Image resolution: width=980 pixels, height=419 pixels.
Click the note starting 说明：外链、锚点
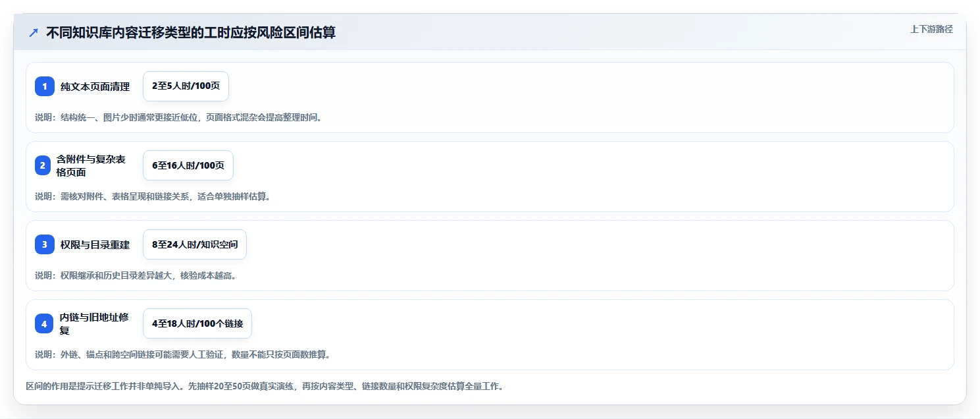(183, 354)
